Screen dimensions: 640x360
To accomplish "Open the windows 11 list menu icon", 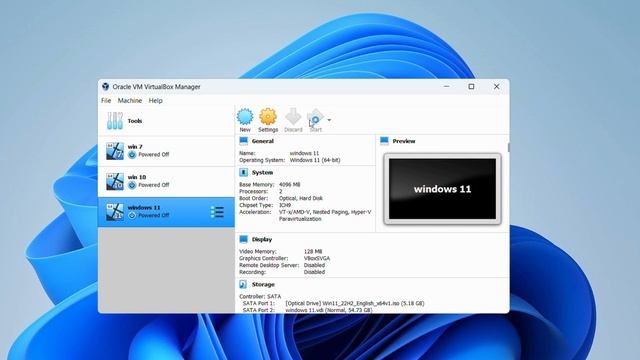I will [x=217, y=212].
